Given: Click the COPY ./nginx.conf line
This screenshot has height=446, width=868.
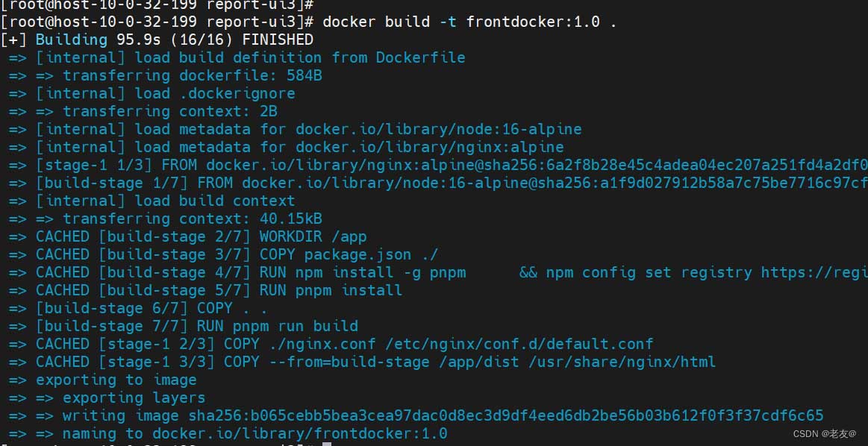Looking at the screenshot, I should click(331, 344).
